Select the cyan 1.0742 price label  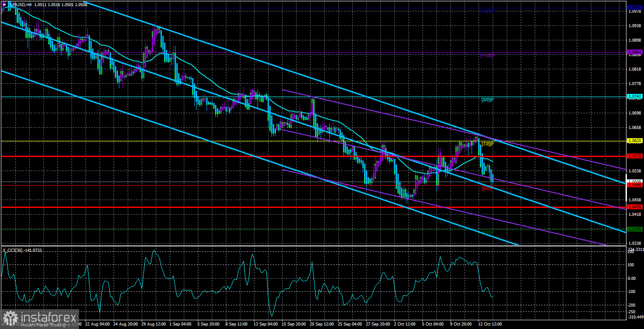[x=635, y=96]
